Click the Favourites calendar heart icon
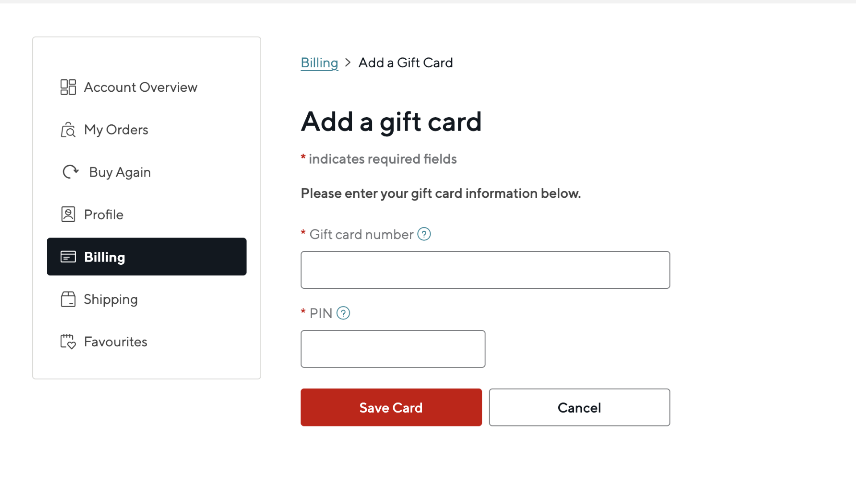The height and width of the screenshot is (504, 856). [x=68, y=342]
